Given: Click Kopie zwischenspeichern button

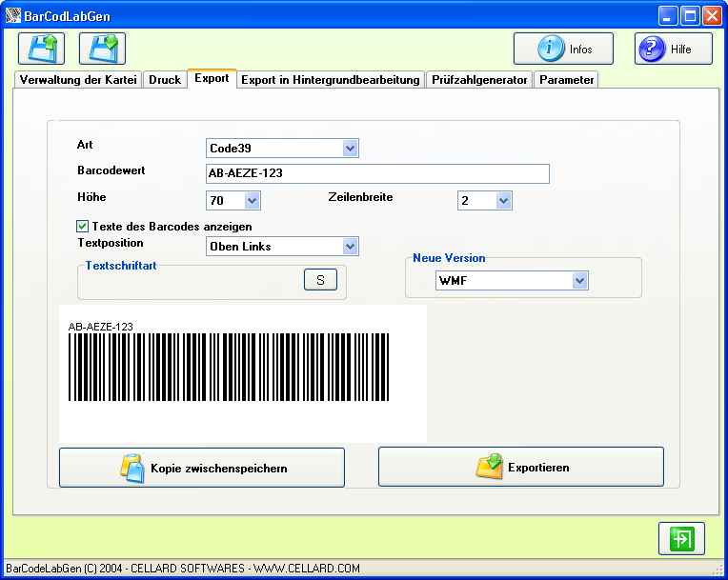Looking at the screenshot, I should (x=202, y=468).
